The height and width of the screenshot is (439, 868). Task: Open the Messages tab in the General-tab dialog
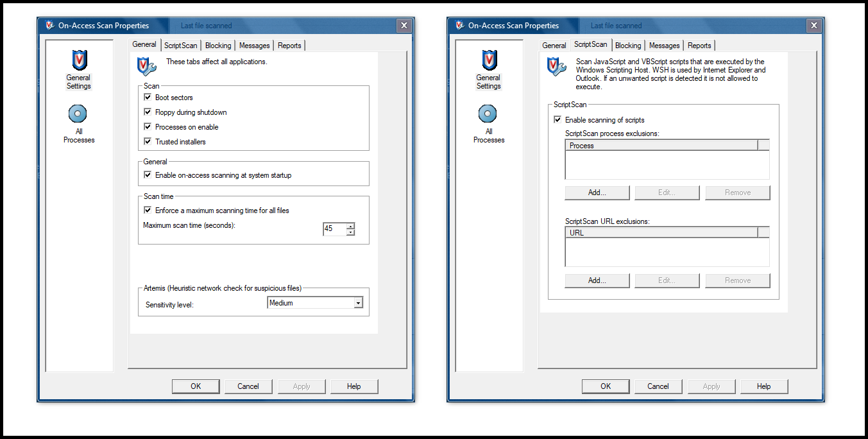click(x=255, y=46)
